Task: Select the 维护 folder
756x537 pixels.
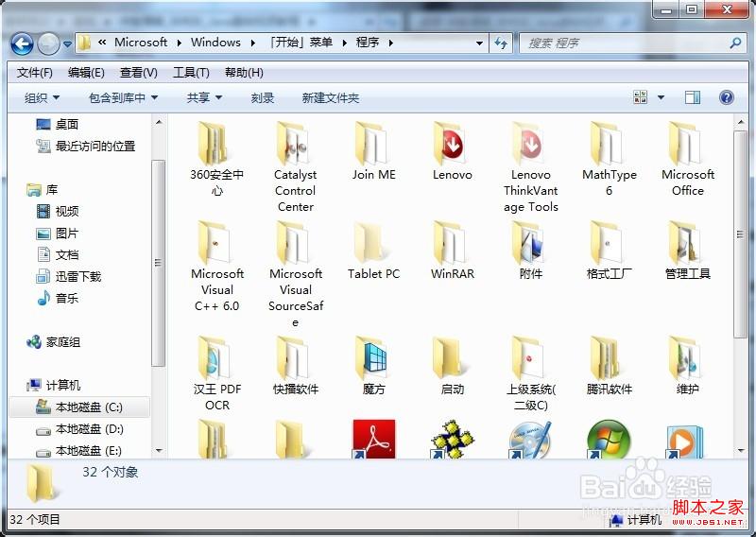Action: point(688,366)
